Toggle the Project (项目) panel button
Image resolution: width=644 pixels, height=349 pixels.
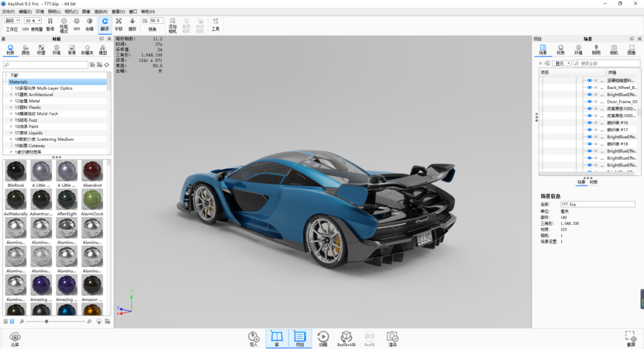coord(300,339)
